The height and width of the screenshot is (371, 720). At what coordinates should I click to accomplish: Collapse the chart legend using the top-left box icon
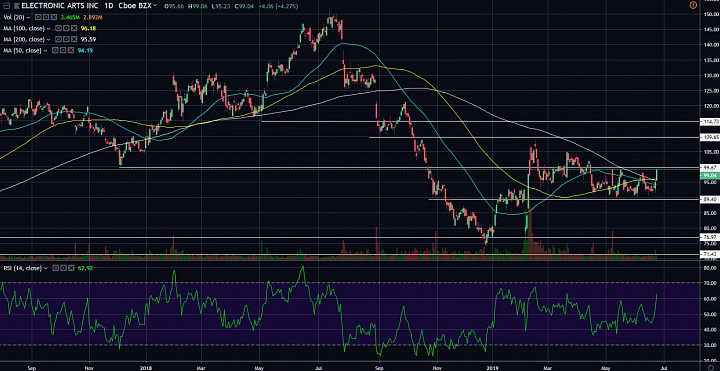tap(6, 6)
